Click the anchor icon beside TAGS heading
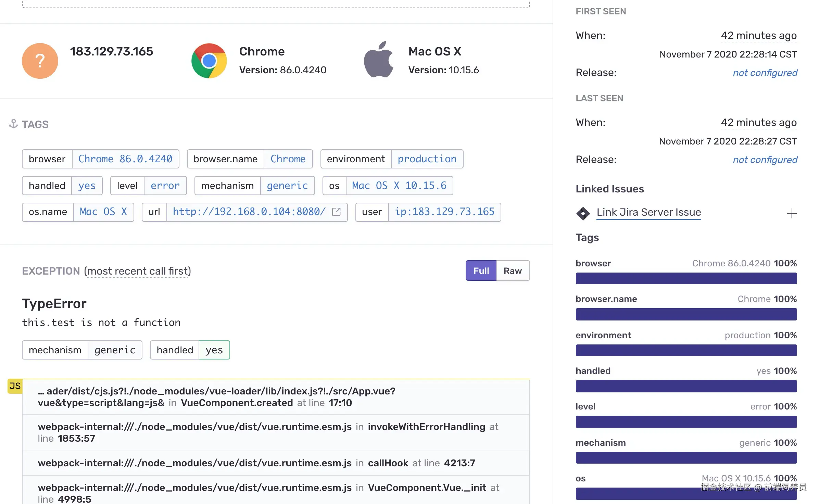The image size is (819, 504). point(14,124)
